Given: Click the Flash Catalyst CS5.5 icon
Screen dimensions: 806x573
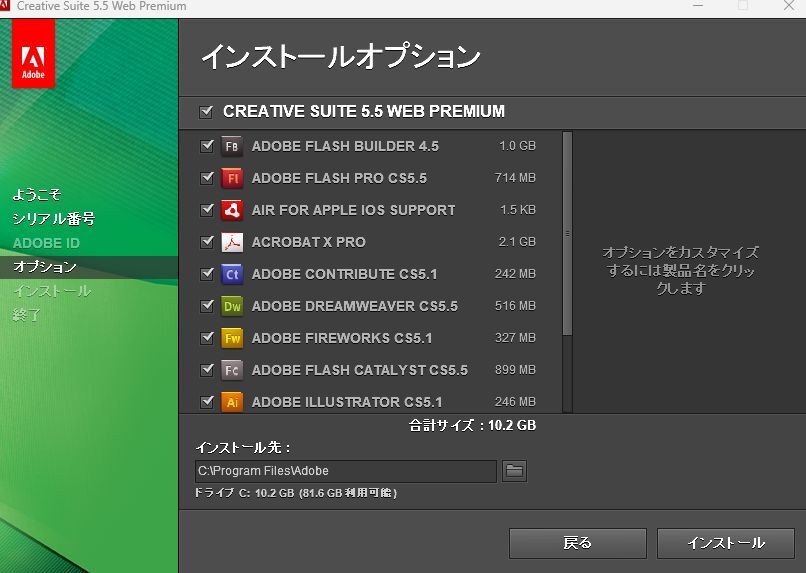Looking at the screenshot, I should [x=232, y=370].
